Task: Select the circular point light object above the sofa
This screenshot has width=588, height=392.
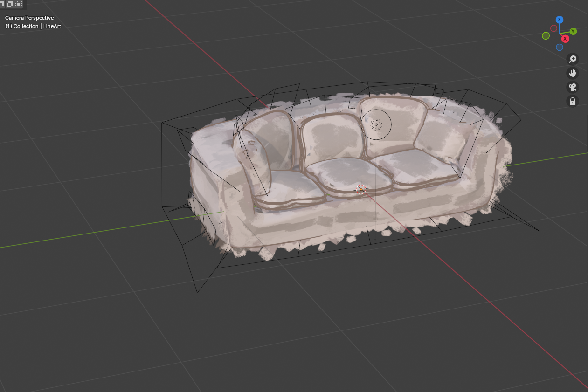Action: (x=376, y=124)
